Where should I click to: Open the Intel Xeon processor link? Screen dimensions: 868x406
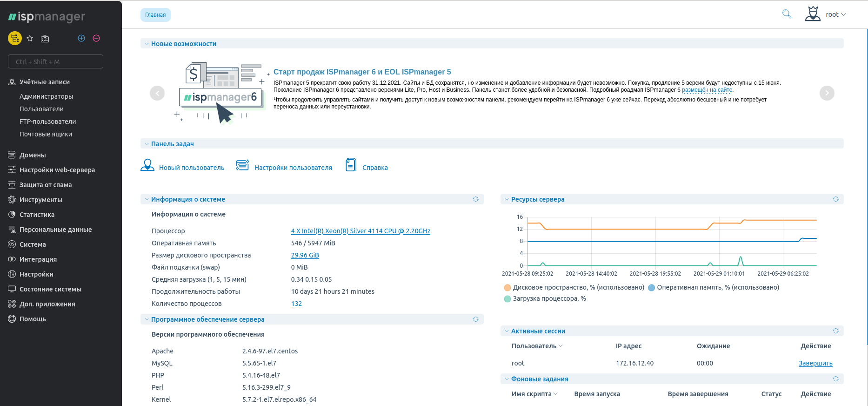[x=361, y=231]
